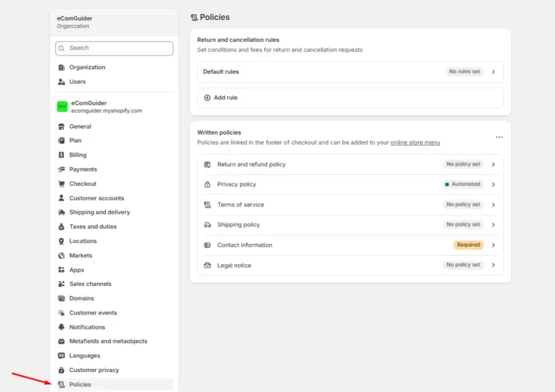Click the Required badge on Contact information
This screenshot has height=392, width=555.
click(468, 245)
